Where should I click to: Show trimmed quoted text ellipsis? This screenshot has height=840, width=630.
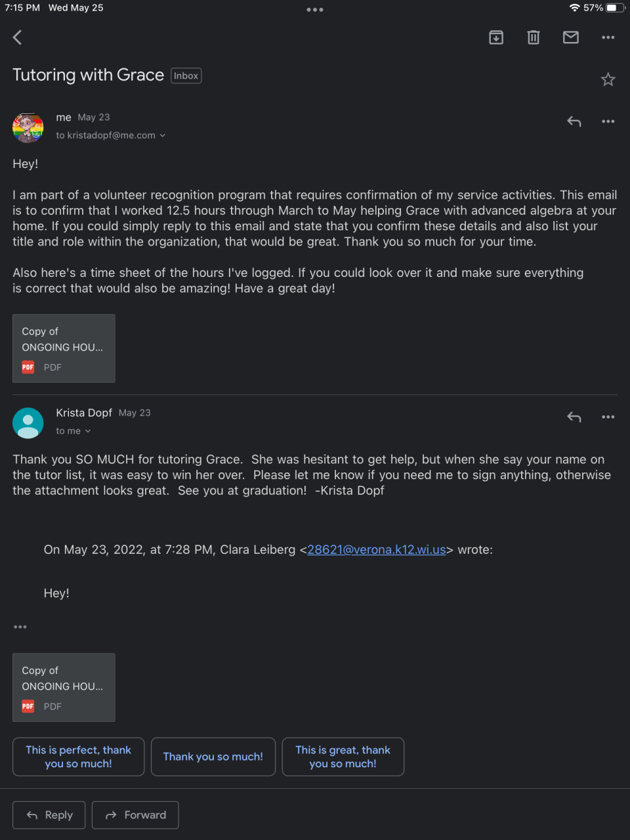20,627
